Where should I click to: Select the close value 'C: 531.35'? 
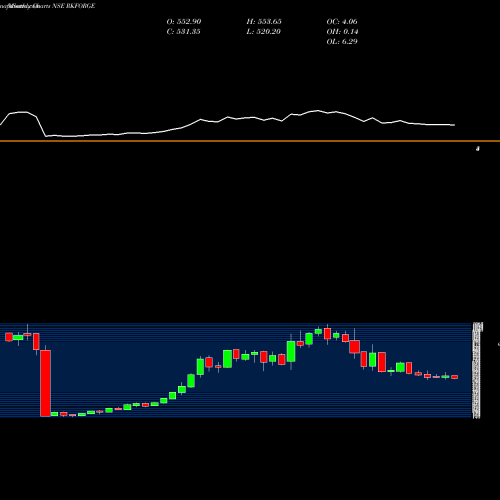[x=183, y=32]
